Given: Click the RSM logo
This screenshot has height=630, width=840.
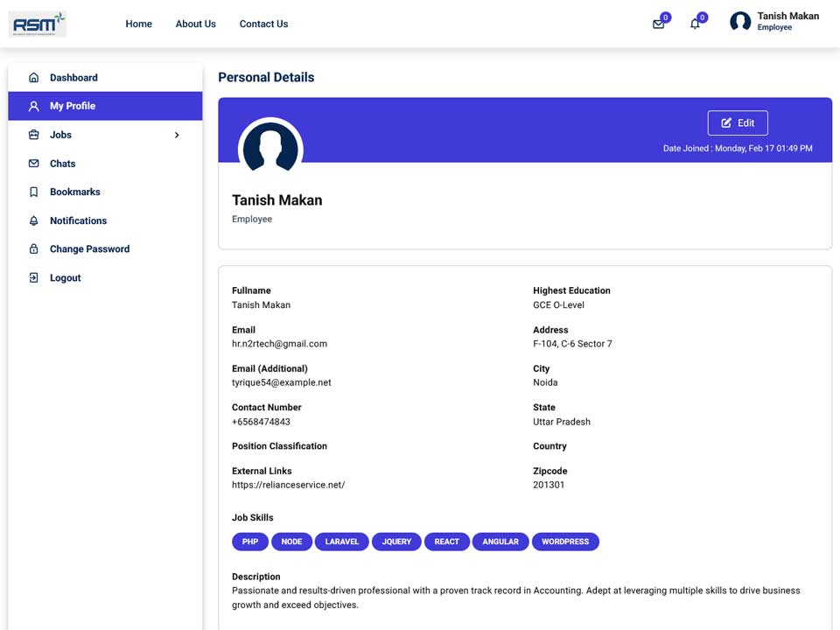Looking at the screenshot, I should tap(38, 24).
